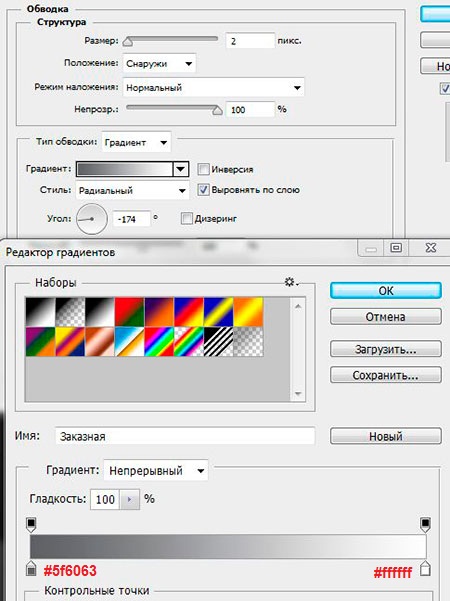This screenshot has width=450, height=601.
Task: Click the Отмена button
Action: coord(386,317)
